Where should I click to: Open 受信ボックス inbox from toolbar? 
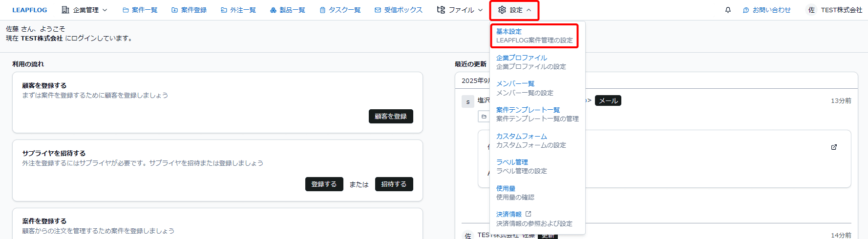pos(398,10)
